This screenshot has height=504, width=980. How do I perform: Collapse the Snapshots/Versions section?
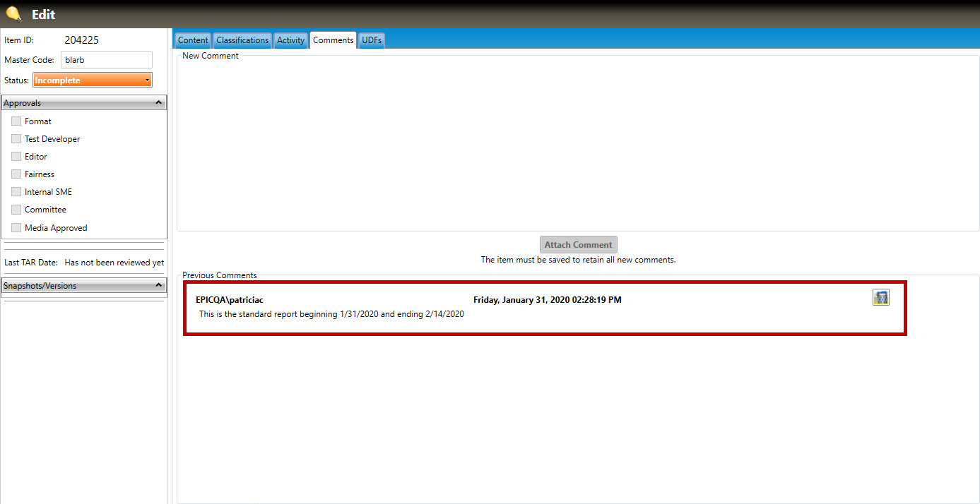[x=159, y=286]
